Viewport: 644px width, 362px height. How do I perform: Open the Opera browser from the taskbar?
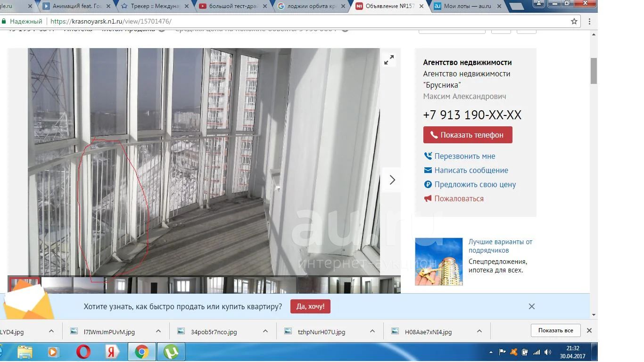(83, 352)
